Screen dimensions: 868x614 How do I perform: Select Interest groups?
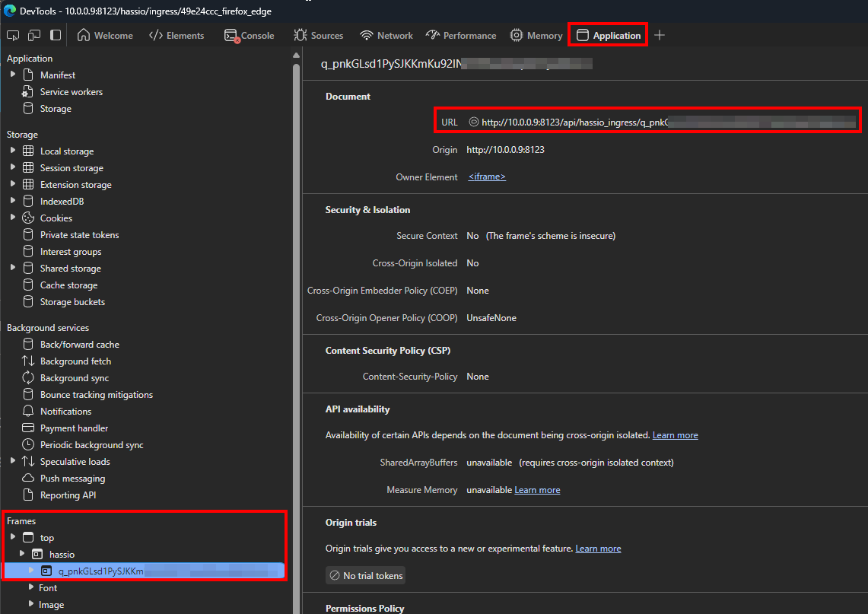point(71,251)
